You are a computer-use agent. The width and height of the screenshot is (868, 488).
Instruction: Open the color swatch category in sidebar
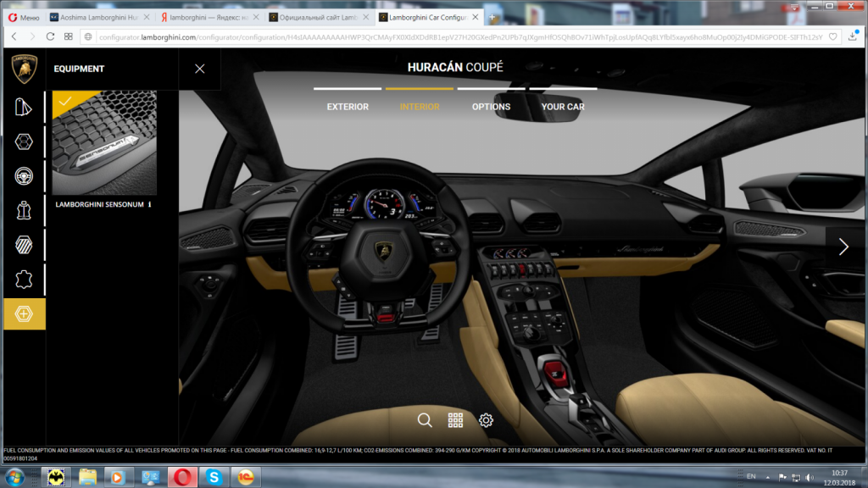[24, 107]
